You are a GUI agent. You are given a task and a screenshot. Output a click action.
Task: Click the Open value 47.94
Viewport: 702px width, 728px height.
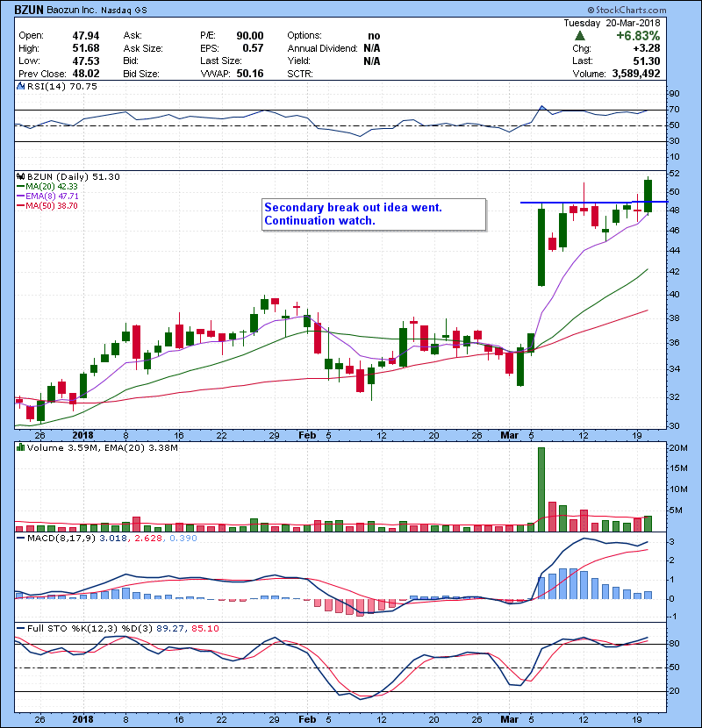(x=86, y=36)
